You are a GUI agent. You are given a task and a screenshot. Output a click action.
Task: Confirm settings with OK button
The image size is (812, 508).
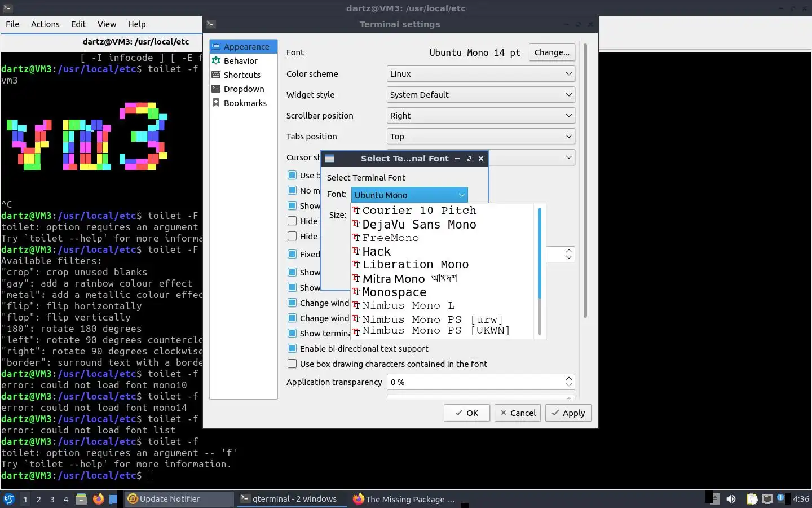(x=466, y=413)
